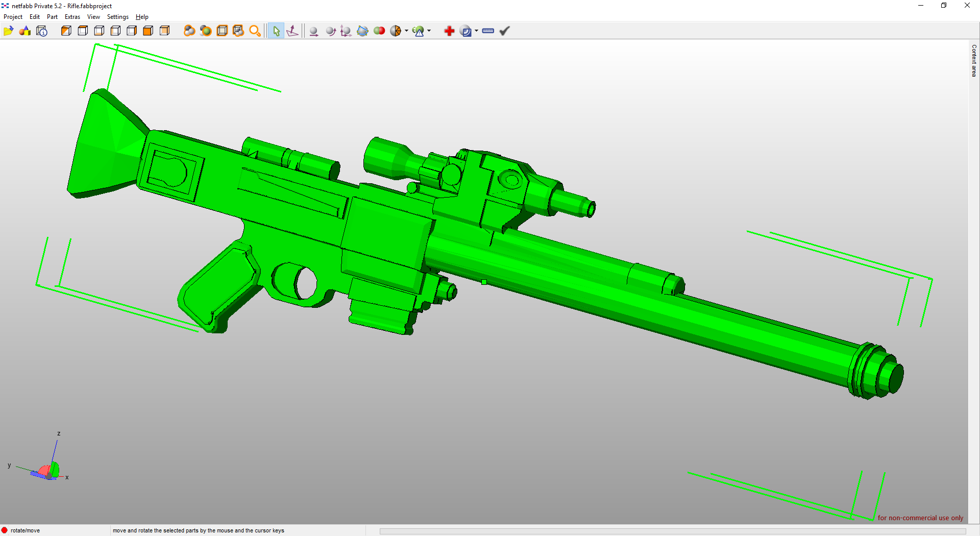This screenshot has width=980, height=536.
Task: Expand the platform overview dropdown arrow
Action: point(429,31)
